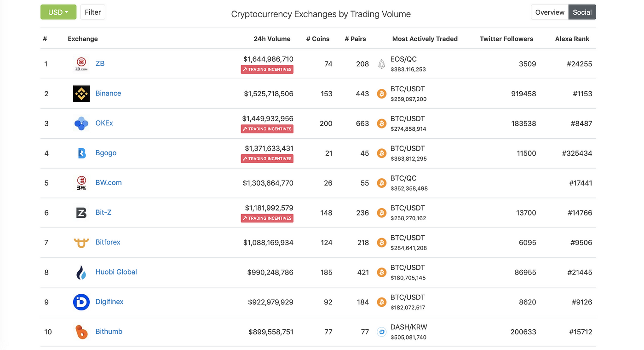Sort by Twitter Followers column header

pos(506,39)
